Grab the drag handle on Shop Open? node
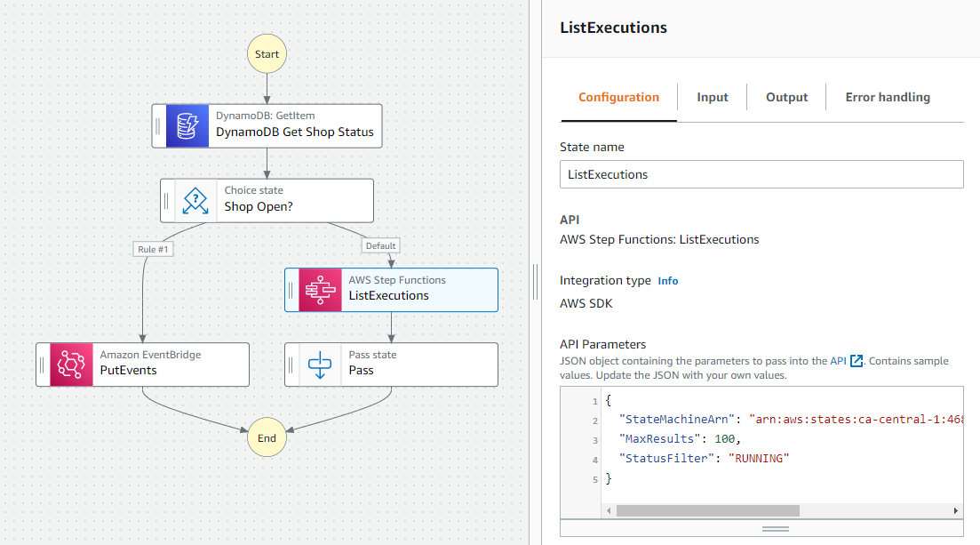 [166, 201]
